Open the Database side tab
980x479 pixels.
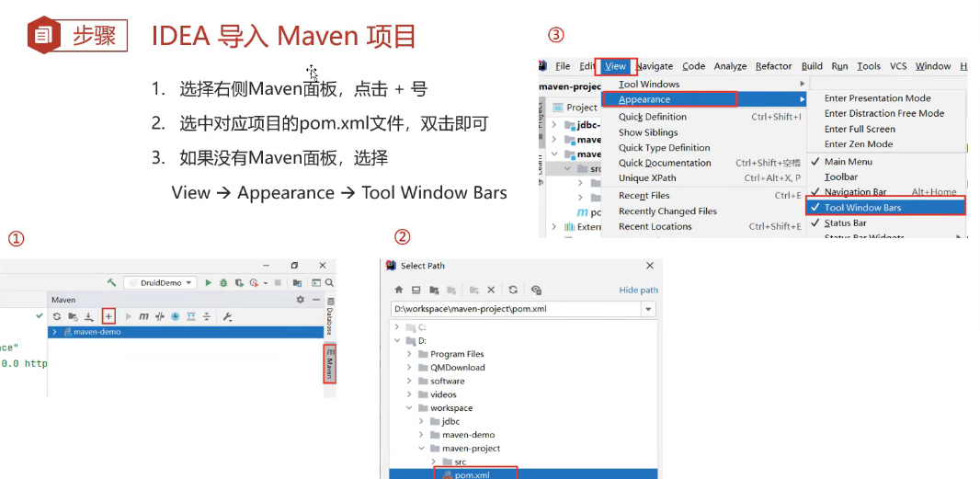coord(330,316)
